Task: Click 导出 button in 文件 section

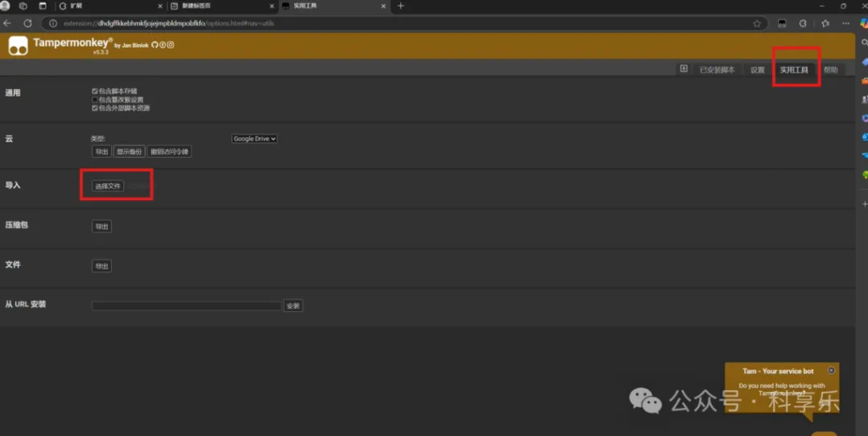Action: click(x=102, y=266)
